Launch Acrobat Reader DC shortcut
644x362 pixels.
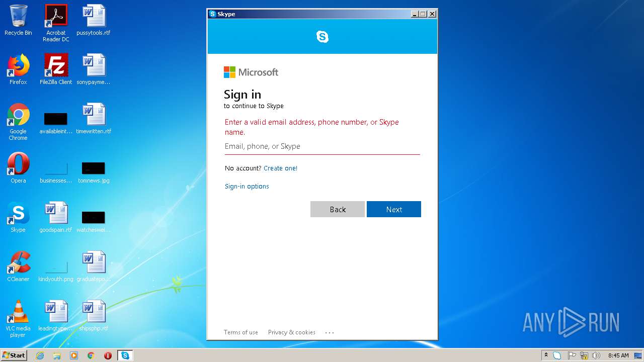(56, 23)
